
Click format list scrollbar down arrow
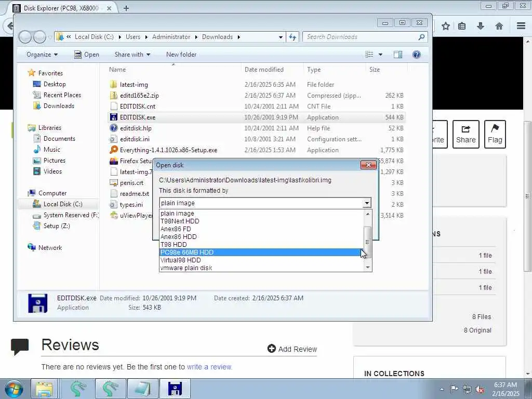pyautogui.click(x=367, y=268)
